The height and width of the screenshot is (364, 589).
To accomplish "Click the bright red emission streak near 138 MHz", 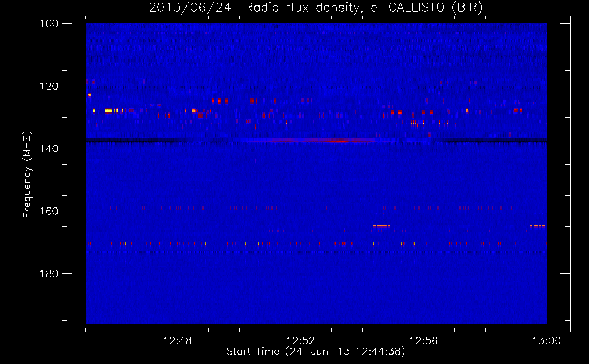I will click(x=337, y=141).
